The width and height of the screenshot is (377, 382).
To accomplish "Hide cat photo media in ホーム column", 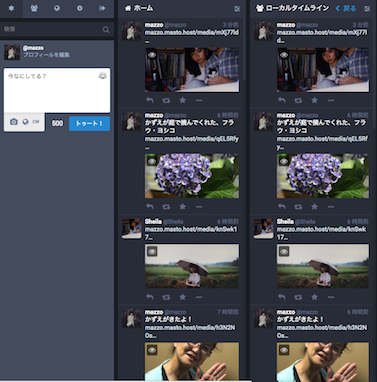I will (x=152, y=55).
